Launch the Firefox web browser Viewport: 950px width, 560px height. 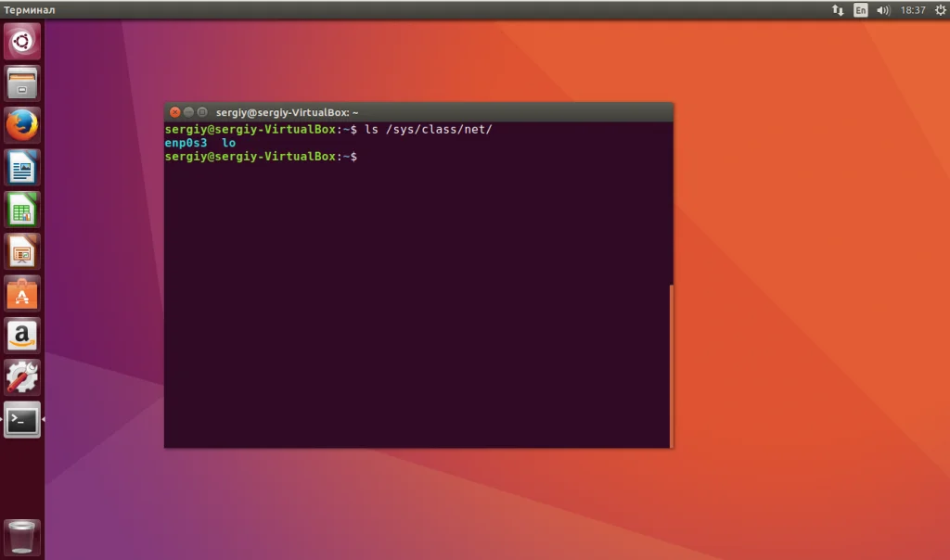click(x=22, y=125)
